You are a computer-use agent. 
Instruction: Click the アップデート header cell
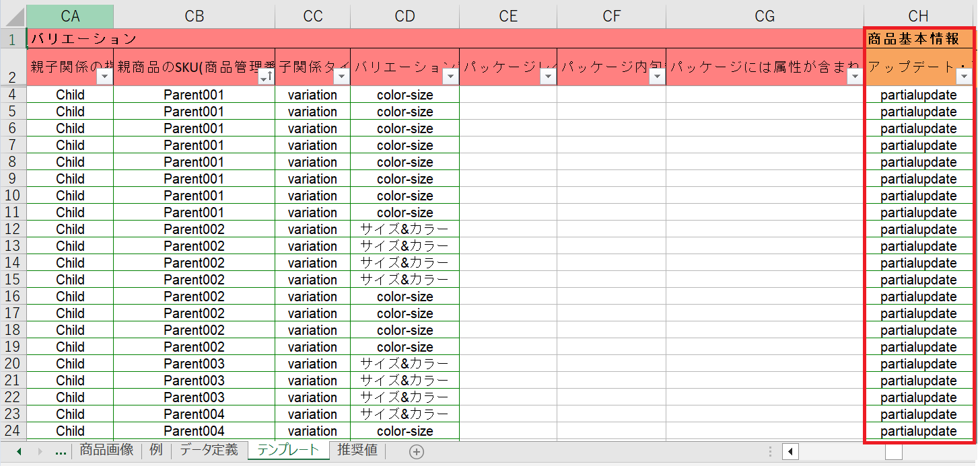point(918,67)
